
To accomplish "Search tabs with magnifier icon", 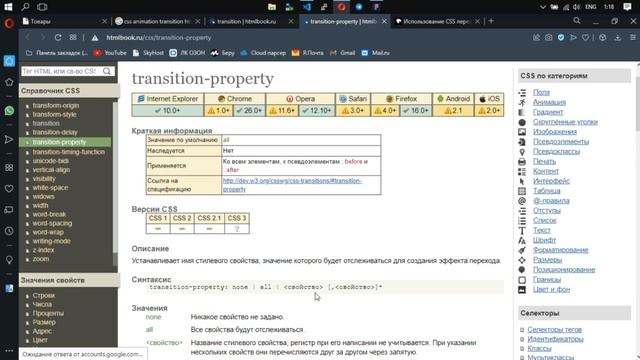I will point(576,21).
